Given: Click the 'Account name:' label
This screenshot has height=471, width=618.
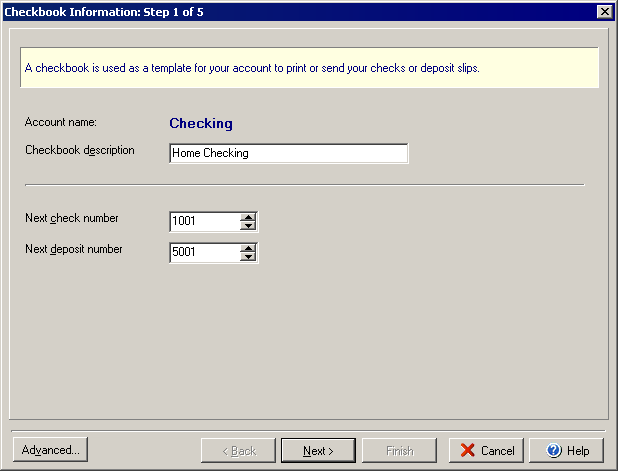Looking at the screenshot, I should tap(61, 122).
